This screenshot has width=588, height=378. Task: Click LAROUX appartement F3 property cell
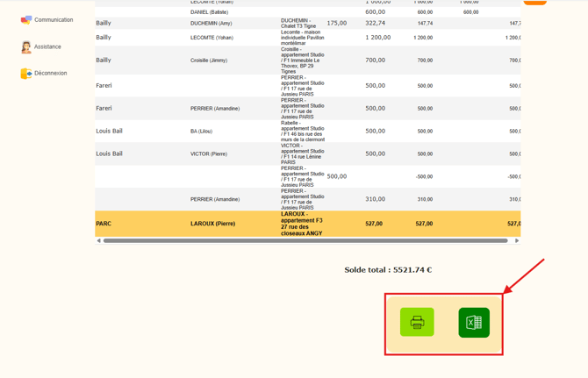[302, 224]
